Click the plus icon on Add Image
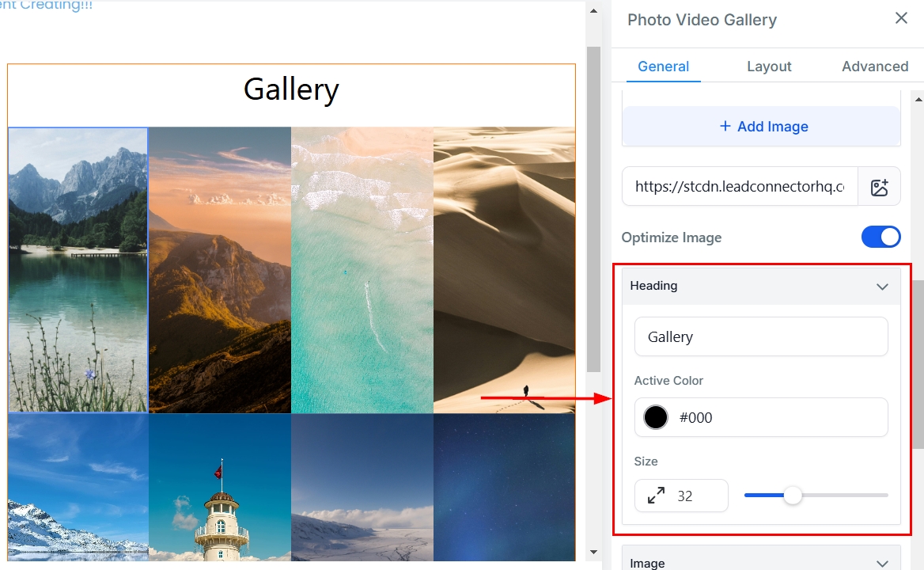Image resolution: width=924 pixels, height=570 pixels. (x=725, y=127)
